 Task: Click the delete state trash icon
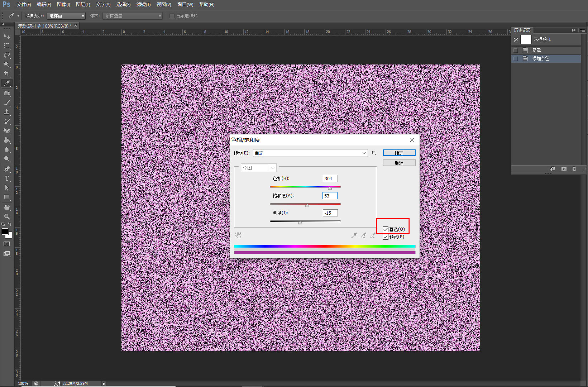[x=574, y=169]
